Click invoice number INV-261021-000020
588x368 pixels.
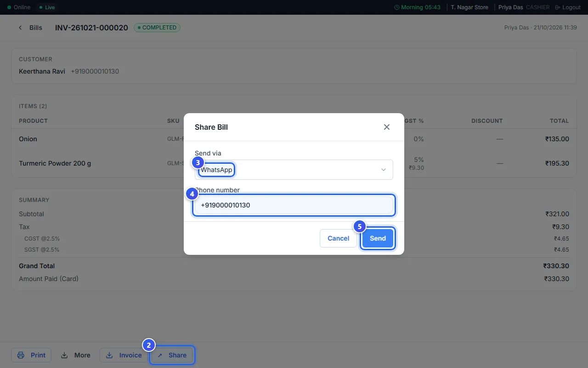coord(91,28)
